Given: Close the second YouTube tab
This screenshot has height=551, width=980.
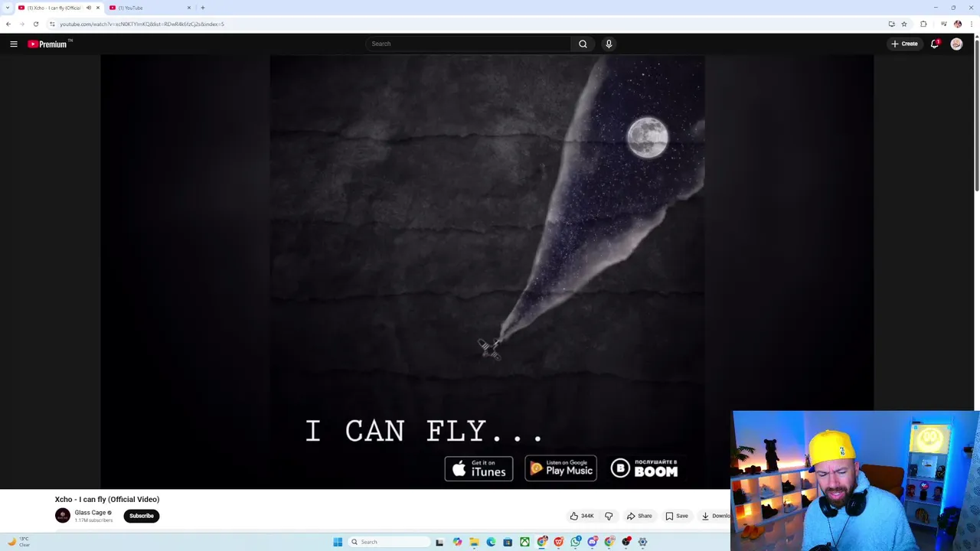Looking at the screenshot, I should [189, 8].
